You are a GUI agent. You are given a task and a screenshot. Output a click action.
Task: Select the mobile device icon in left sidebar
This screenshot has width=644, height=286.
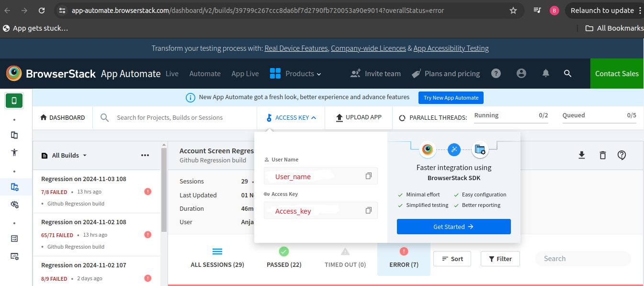(14, 101)
